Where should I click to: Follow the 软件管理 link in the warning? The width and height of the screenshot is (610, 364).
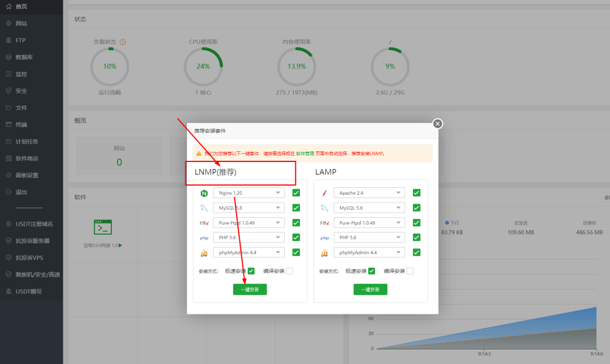click(x=305, y=154)
